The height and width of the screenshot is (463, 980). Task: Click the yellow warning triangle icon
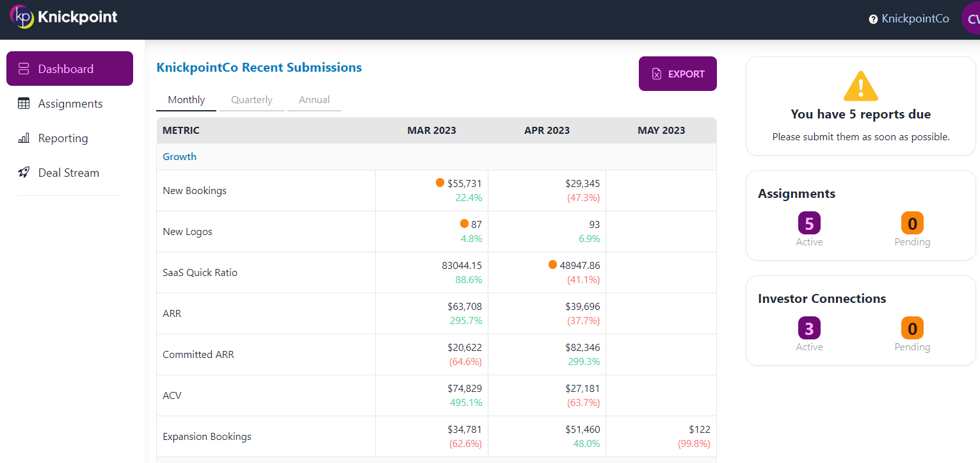coord(861,86)
